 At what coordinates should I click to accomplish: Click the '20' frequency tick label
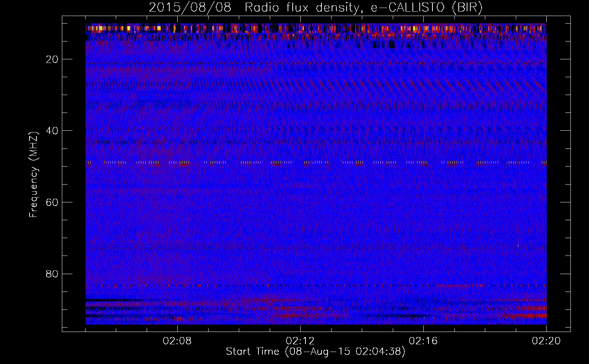tap(52, 59)
